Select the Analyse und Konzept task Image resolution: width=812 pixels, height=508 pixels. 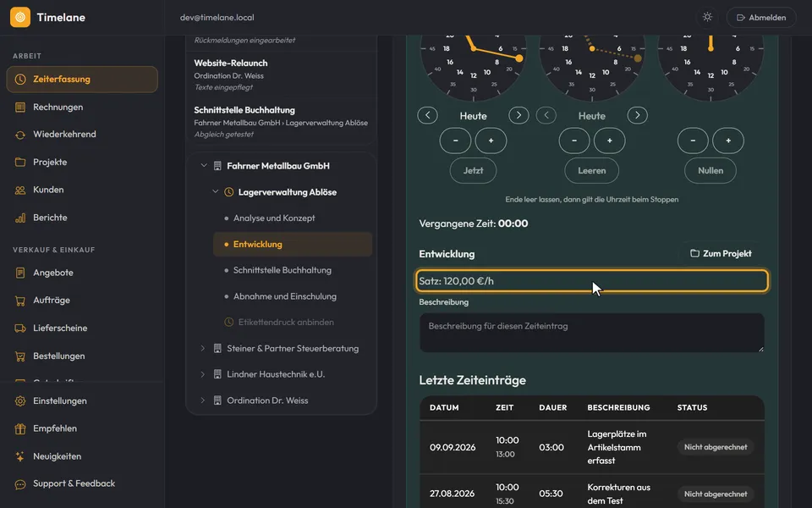293,218
